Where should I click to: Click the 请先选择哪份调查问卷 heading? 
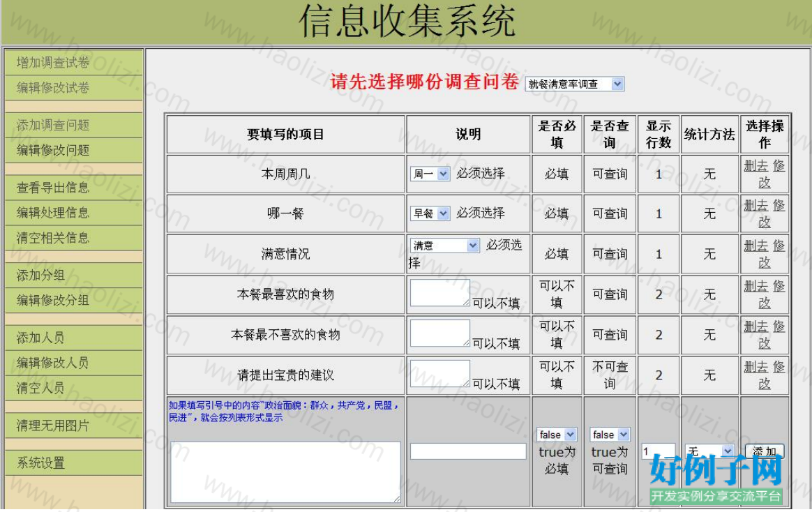tap(425, 82)
